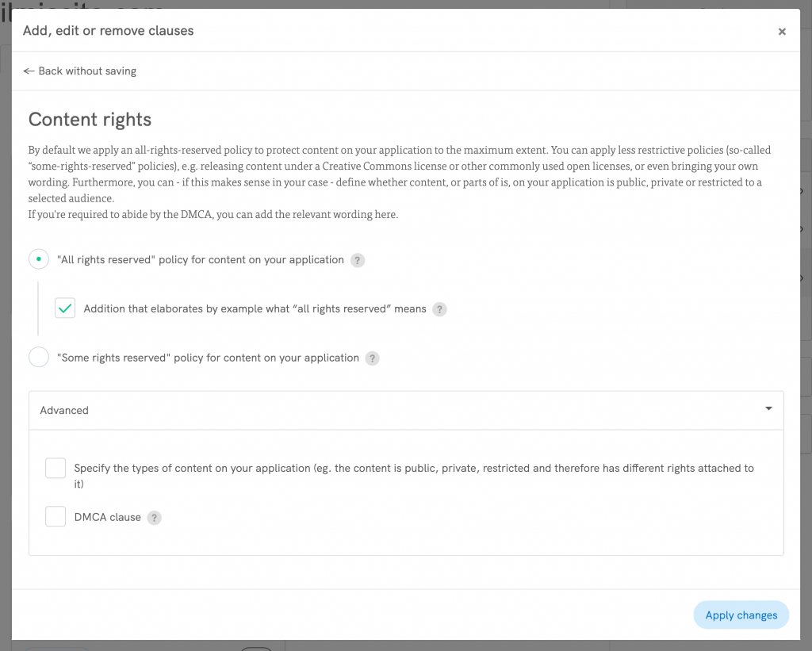Expand the middle chevron behind the dialog overlay
Viewport: 812px width, 651px height.
coord(800,231)
